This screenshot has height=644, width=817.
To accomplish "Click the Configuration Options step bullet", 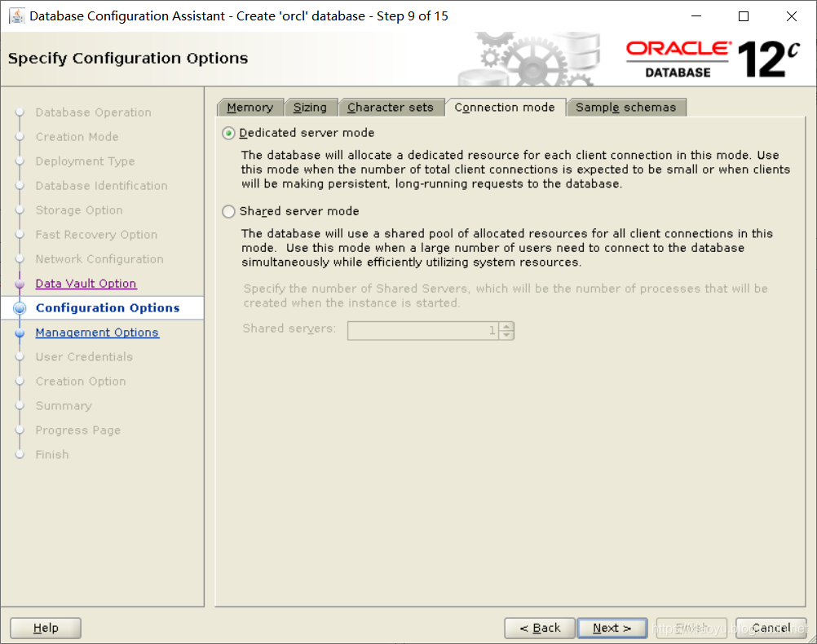I will 20,308.
